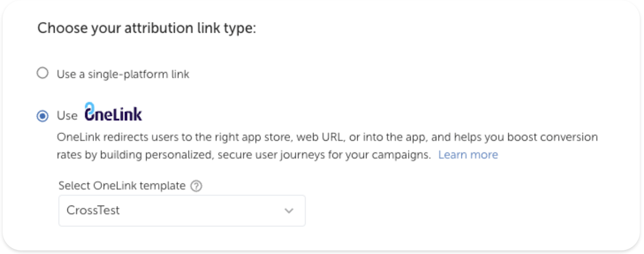Click the "Choose your attribution link type" heading
Image resolution: width=644 pixels, height=254 pixels.
pyautogui.click(x=147, y=28)
